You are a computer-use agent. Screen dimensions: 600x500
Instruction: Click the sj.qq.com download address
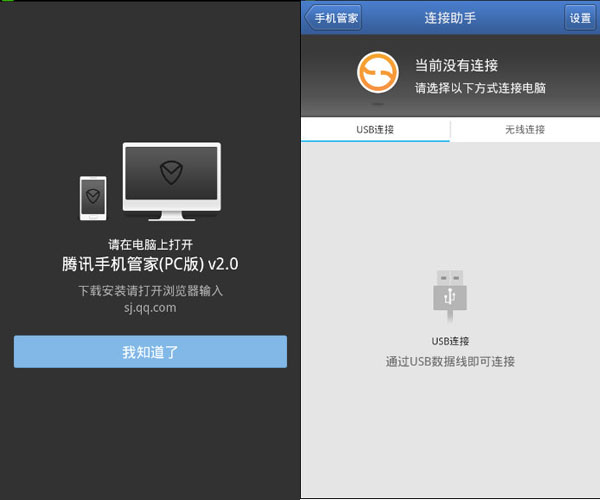coord(150,308)
